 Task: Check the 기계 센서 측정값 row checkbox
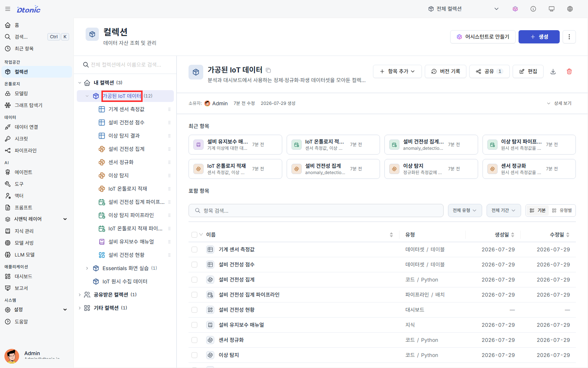(194, 250)
